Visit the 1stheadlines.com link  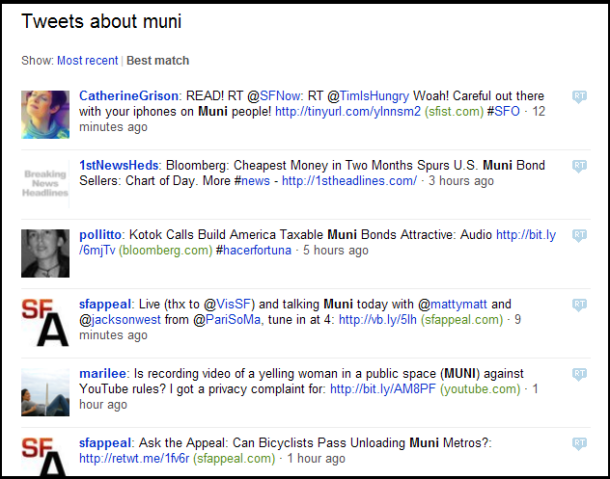point(349,181)
